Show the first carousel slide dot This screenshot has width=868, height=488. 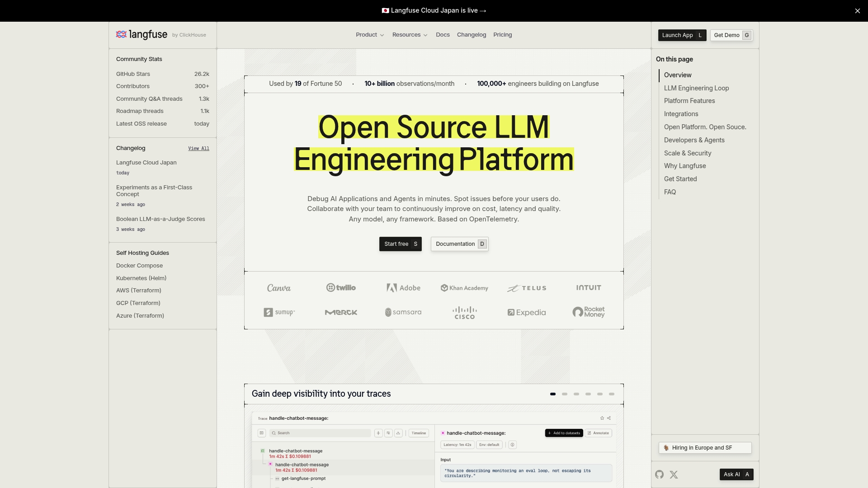tap(553, 394)
